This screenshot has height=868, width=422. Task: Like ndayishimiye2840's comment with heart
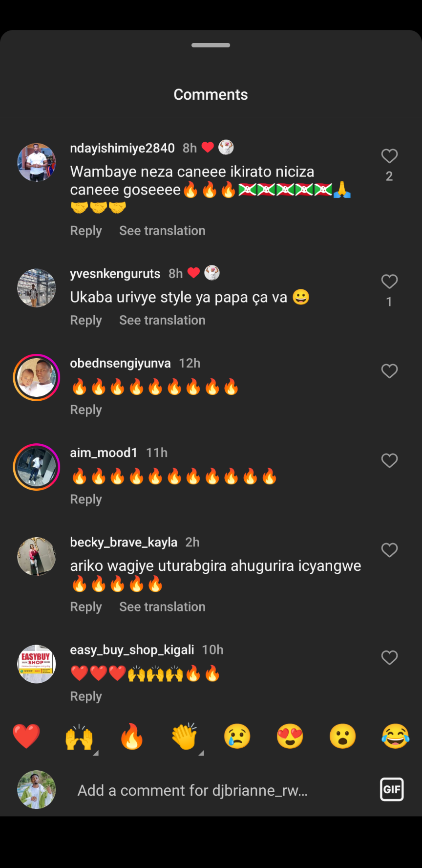point(389,156)
